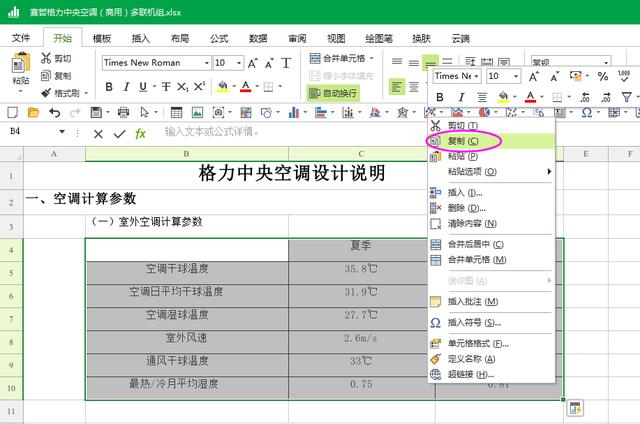Viewport: 640px width, 424px height.
Task: Open the File (文件) tab
Action: click(20, 38)
